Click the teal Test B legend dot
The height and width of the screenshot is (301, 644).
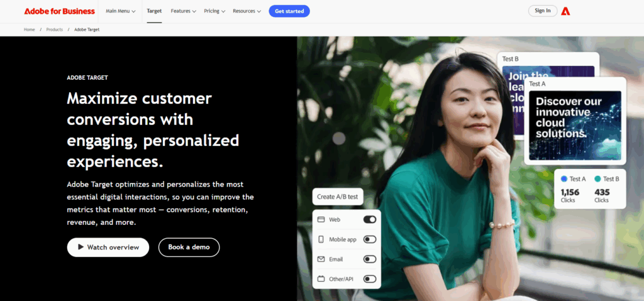(x=597, y=179)
